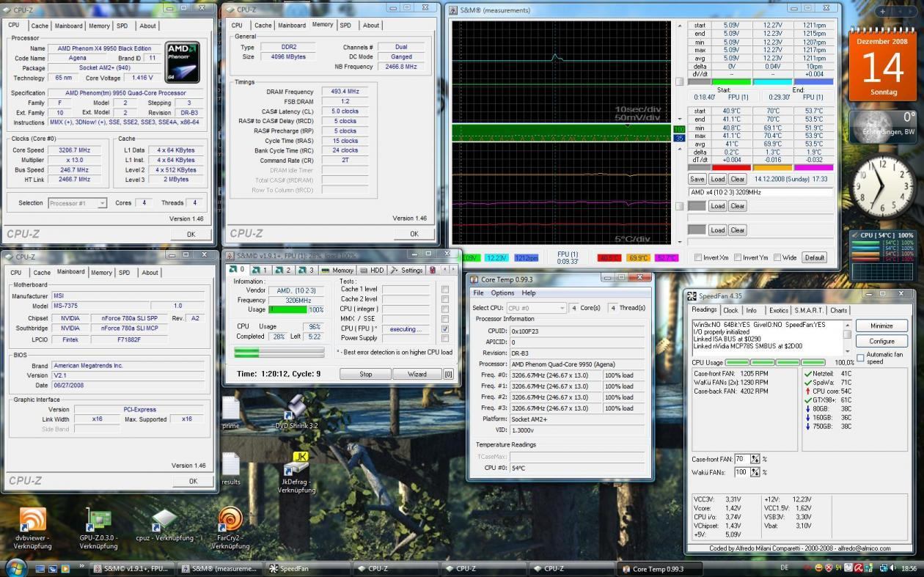Image resolution: width=924 pixels, height=577 pixels.
Task: Click the Configure button in SpeedFan
Action: coord(881,341)
